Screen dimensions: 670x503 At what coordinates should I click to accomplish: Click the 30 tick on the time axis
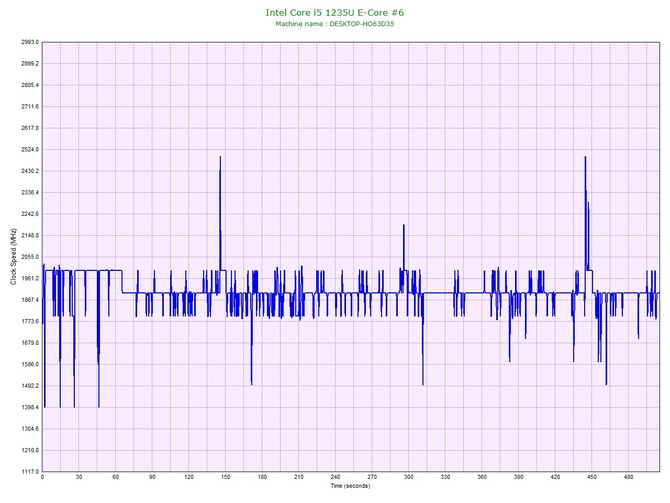79,477
